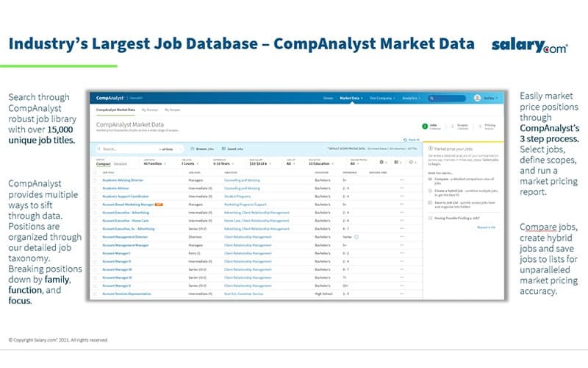Switch display to Detailed view
This screenshot has width=588, height=368.
121,163
